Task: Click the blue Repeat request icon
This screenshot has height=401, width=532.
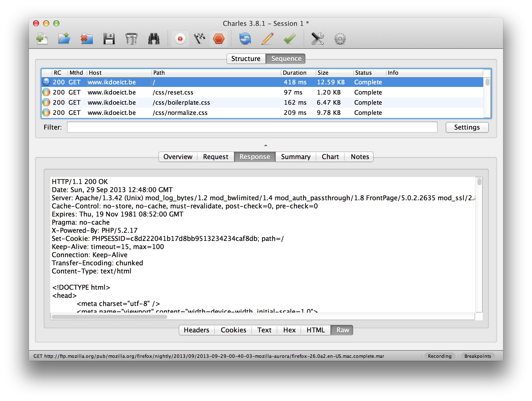Action: (x=245, y=39)
